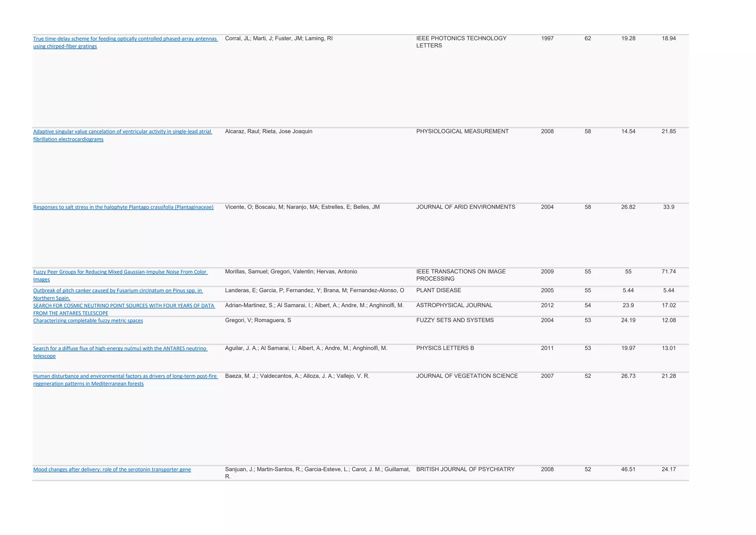Open Responses to salt stress article link
Screen dimensions: 756x535
tap(123, 207)
